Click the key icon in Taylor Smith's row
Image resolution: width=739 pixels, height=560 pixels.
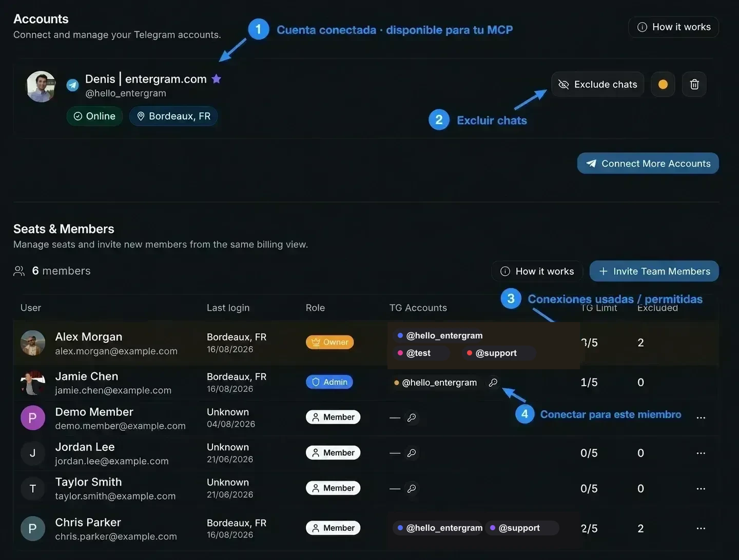tap(412, 489)
